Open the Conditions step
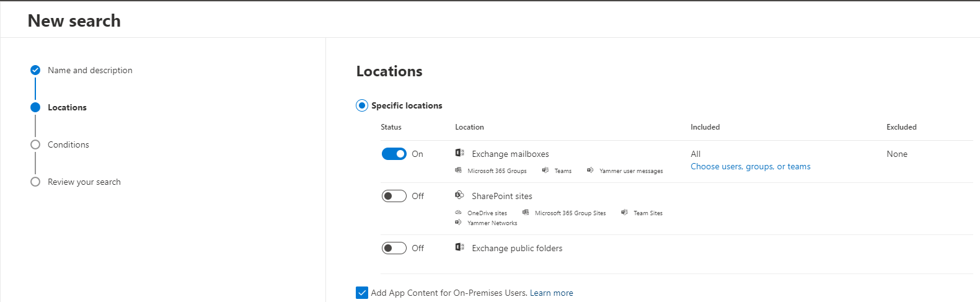 (68, 144)
